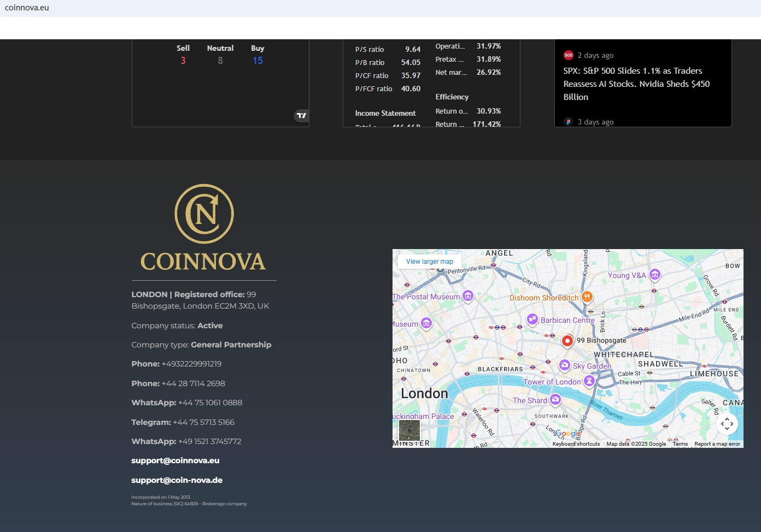The image size is (761, 532).
Task: Open Keyboard shortcuts on the map
Action: click(x=576, y=444)
